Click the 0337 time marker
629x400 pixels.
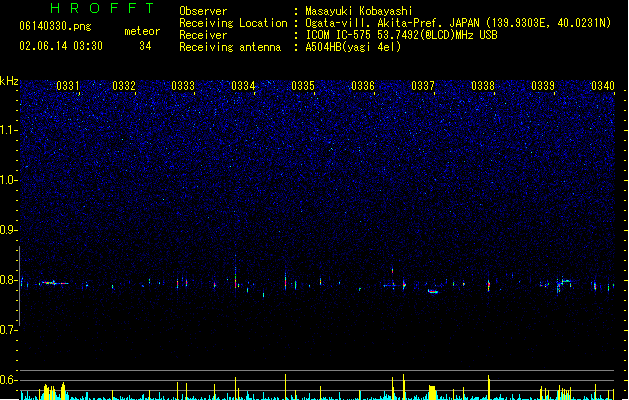tap(423, 86)
